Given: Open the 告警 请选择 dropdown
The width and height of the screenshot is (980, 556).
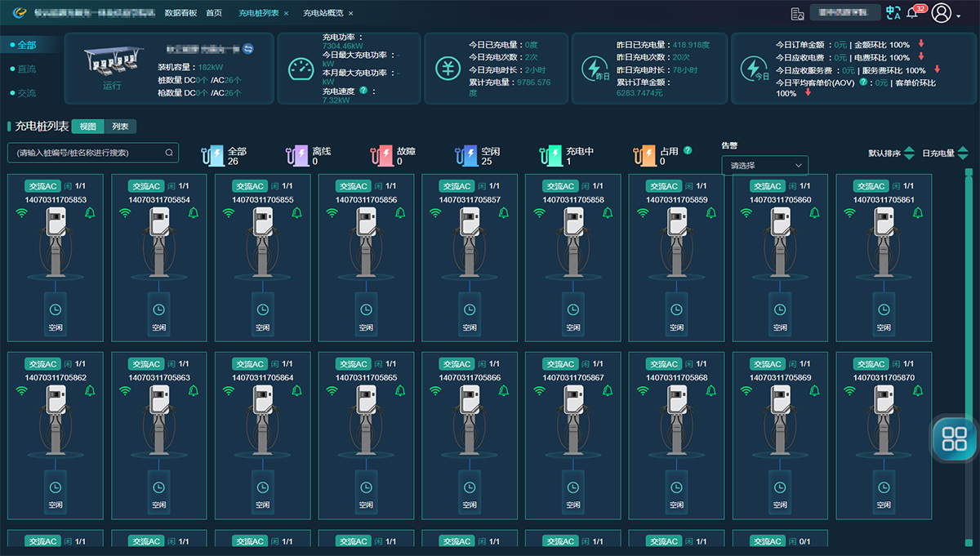Looking at the screenshot, I should click(764, 166).
